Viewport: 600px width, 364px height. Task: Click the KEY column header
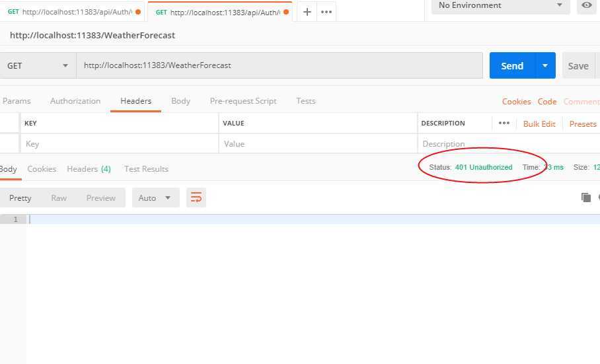[30, 123]
